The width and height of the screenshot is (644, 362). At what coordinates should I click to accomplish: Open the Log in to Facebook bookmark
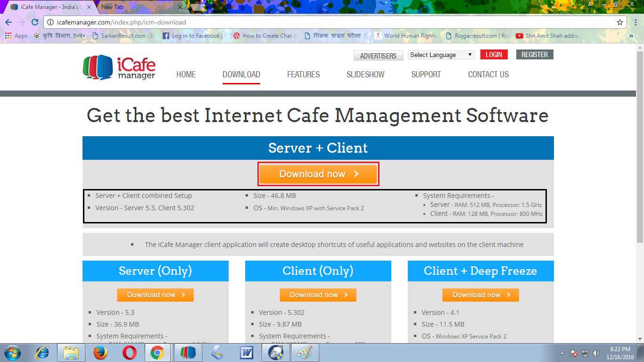pyautogui.click(x=194, y=36)
